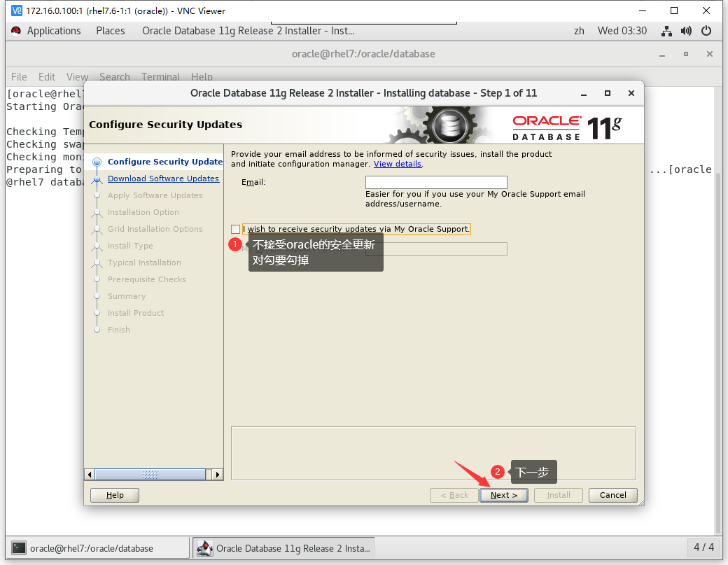Select Install Type step
728x565 pixels.
(130, 246)
